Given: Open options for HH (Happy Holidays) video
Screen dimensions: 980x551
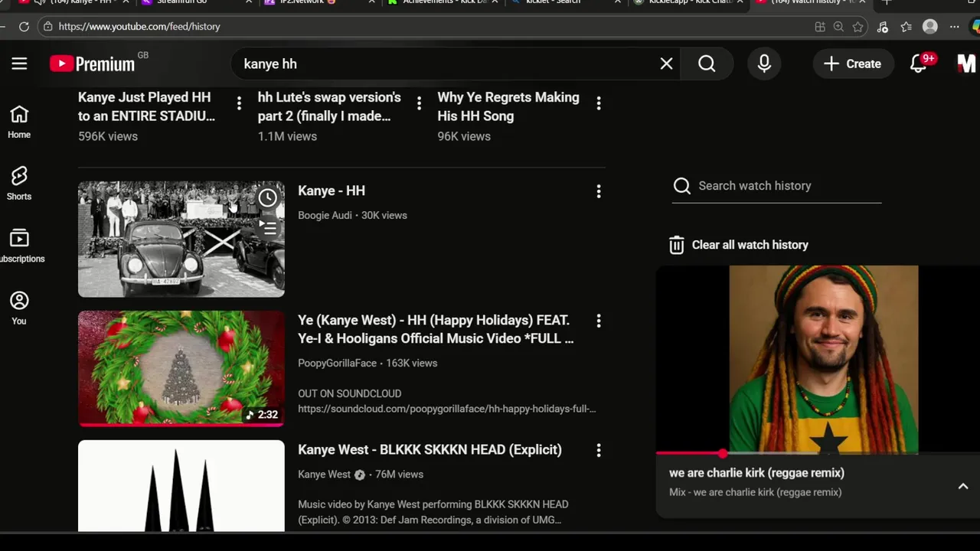Looking at the screenshot, I should click(599, 321).
